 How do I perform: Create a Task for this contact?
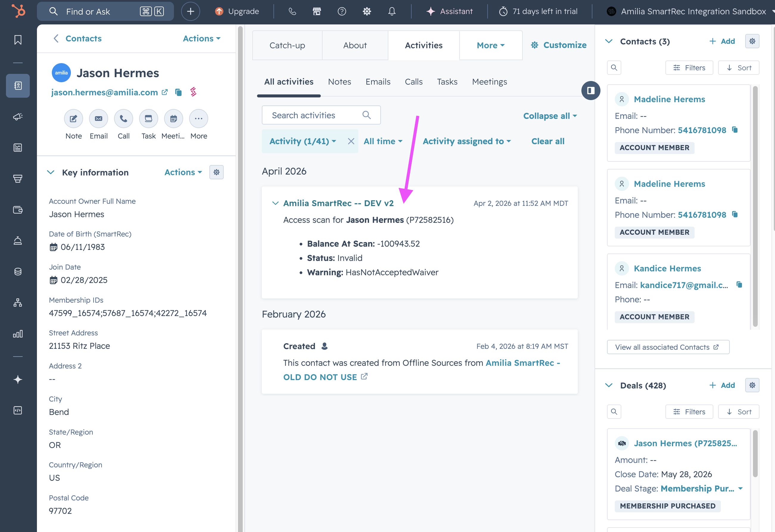[148, 119]
